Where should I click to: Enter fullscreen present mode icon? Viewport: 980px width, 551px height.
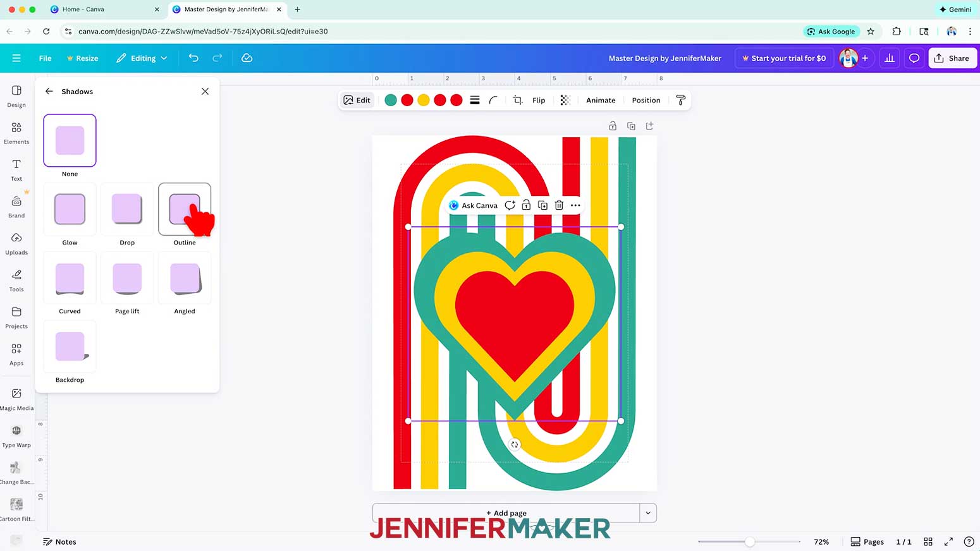click(948, 542)
